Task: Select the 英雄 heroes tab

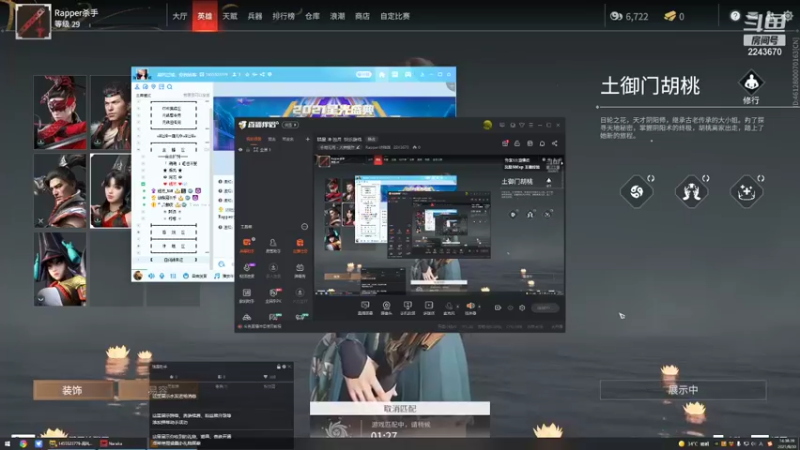Action: tap(205, 16)
